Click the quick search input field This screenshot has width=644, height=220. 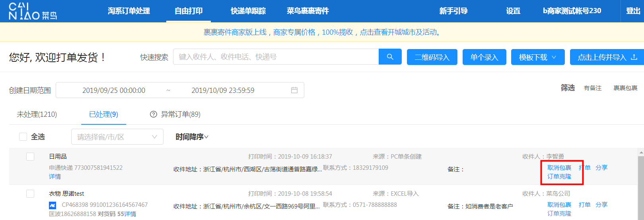(276, 57)
